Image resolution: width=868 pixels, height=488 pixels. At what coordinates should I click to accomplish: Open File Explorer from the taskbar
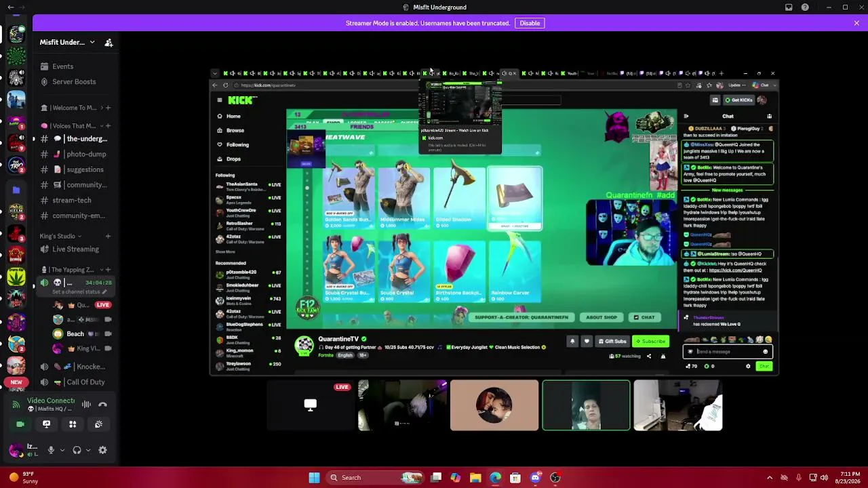point(475,478)
